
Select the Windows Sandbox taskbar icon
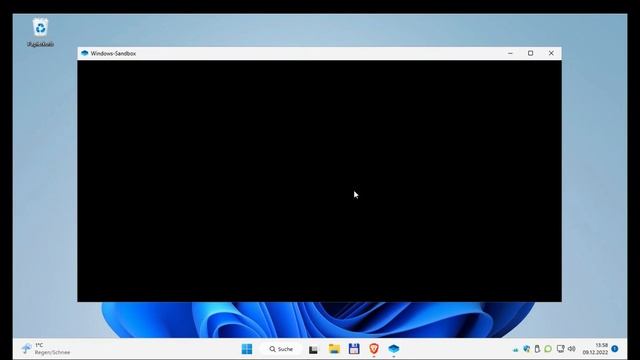pos(393,349)
